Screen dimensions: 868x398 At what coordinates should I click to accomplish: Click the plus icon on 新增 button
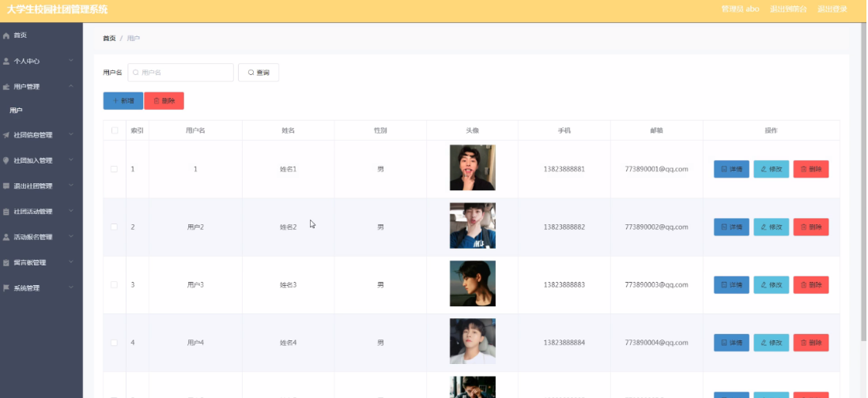tap(115, 101)
